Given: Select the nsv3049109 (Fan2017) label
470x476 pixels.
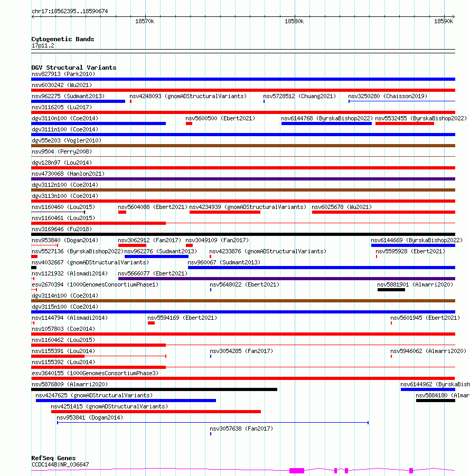Looking at the screenshot, I should tap(217, 240).
